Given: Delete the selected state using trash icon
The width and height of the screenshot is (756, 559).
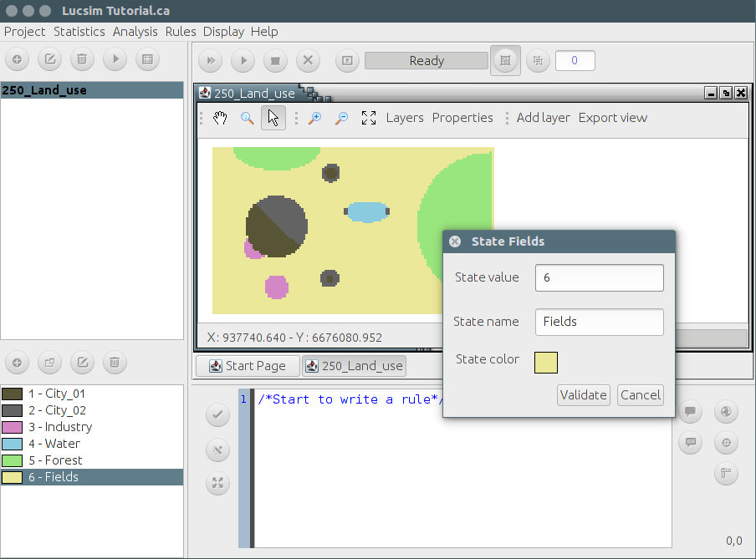Looking at the screenshot, I should (x=115, y=363).
